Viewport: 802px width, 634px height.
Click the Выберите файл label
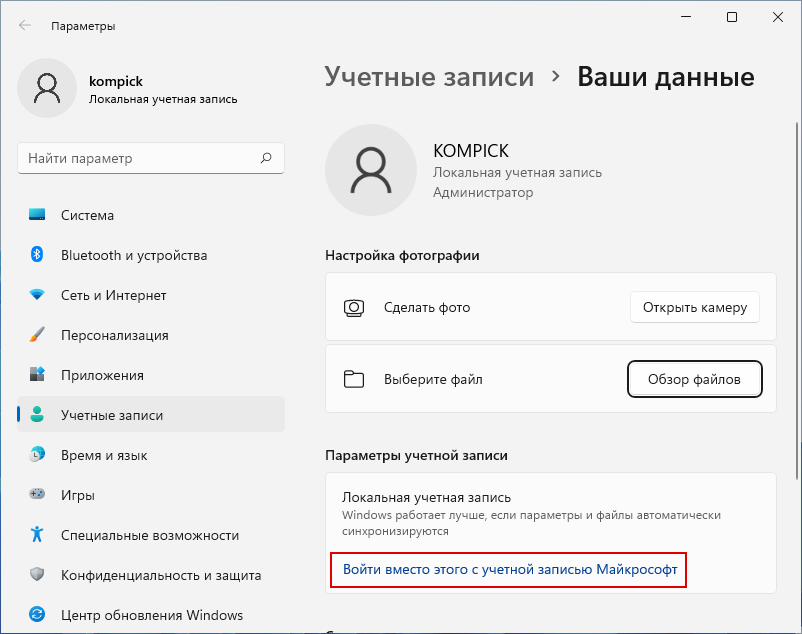coord(433,379)
